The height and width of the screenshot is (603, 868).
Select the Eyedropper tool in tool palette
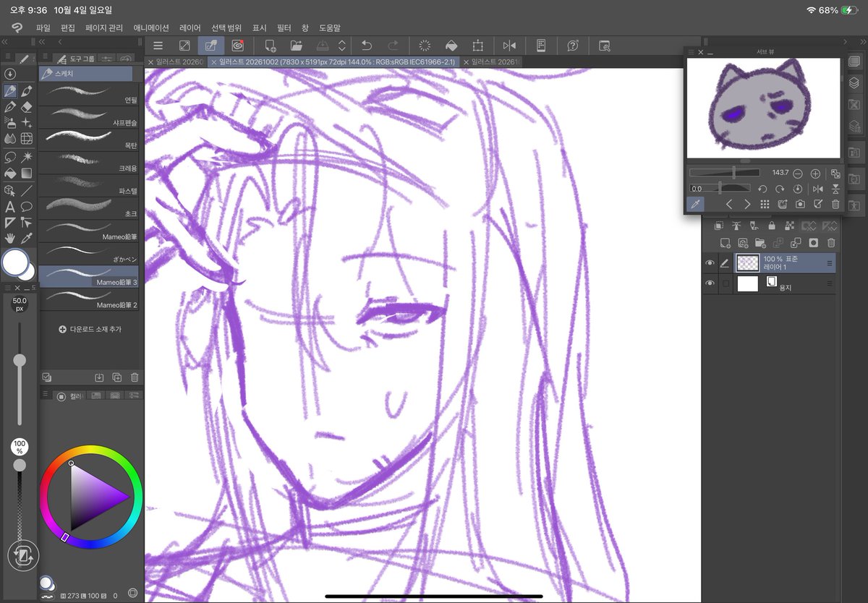[x=27, y=238]
